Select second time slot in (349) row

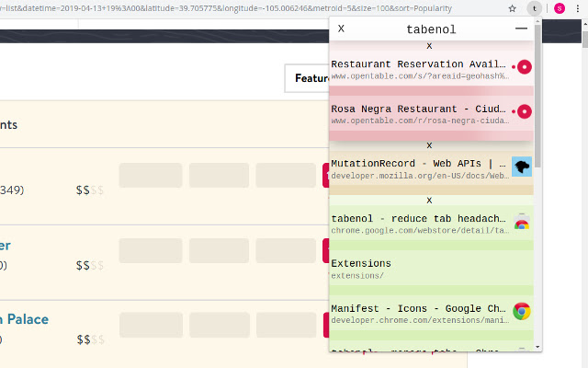(219, 175)
